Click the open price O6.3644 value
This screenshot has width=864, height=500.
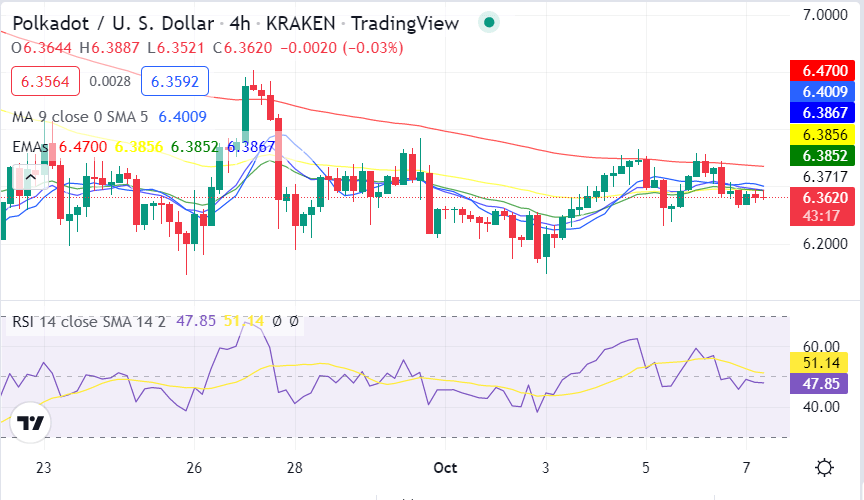point(42,48)
